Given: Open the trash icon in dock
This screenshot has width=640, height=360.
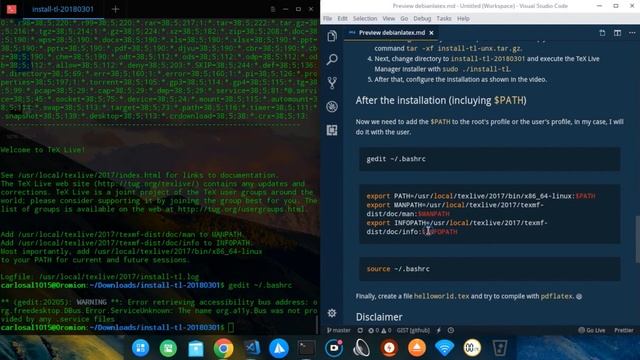Looking at the screenshot, I should pyautogui.click(x=500, y=348).
